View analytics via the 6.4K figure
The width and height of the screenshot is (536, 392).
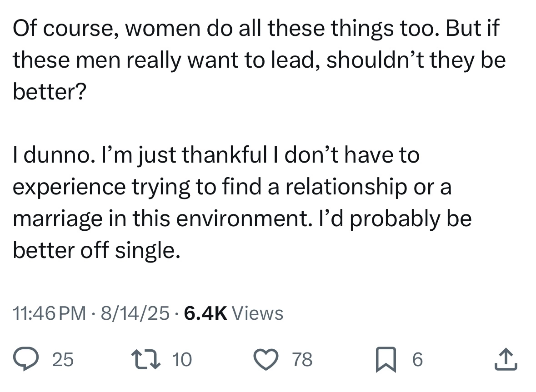pyautogui.click(x=205, y=313)
